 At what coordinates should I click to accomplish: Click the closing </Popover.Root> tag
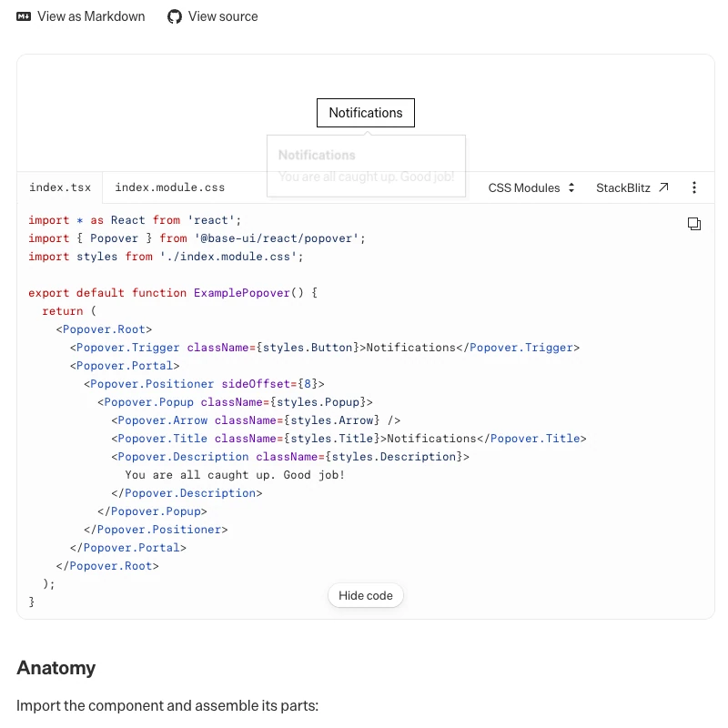click(107, 566)
